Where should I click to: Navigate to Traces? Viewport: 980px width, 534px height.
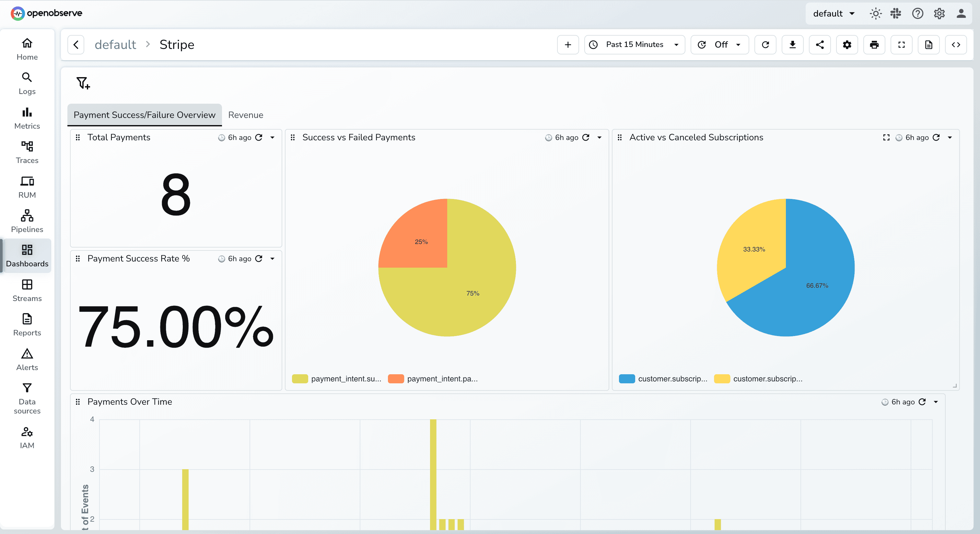27,152
